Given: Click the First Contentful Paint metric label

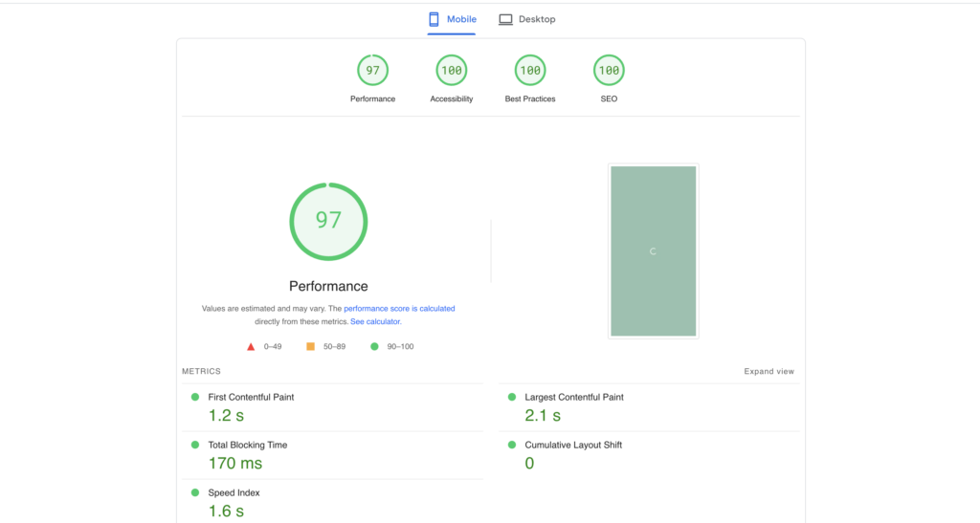Looking at the screenshot, I should coord(251,397).
